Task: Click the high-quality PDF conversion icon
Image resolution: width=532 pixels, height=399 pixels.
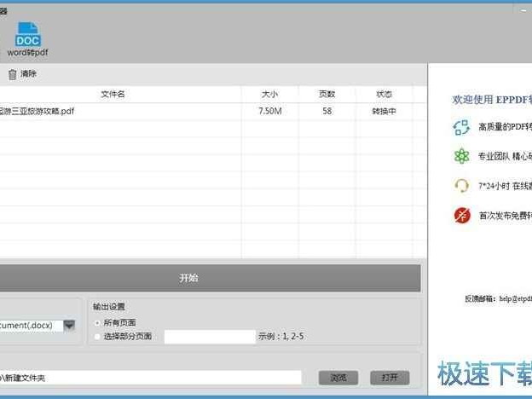Action: click(x=461, y=127)
